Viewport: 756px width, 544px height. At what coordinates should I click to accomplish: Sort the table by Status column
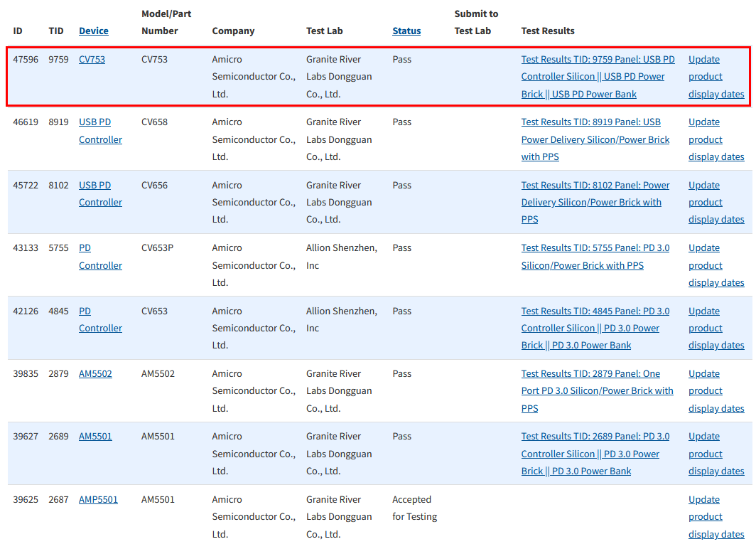coord(406,31)
